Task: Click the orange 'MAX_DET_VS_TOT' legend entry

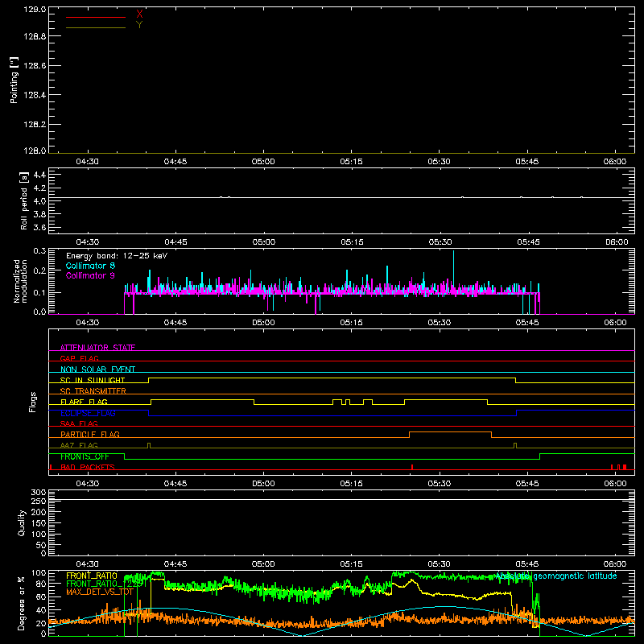Action: click(x=100, y=592)
